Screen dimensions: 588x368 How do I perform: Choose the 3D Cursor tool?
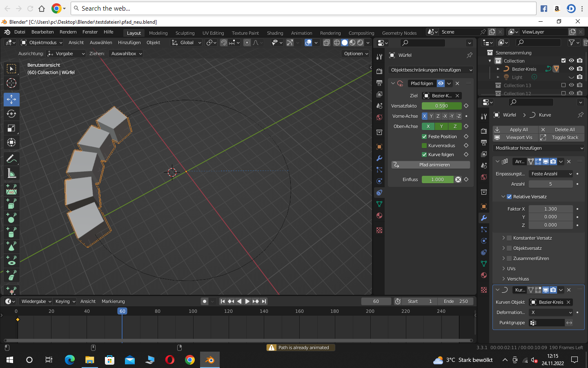coord(11,83)
